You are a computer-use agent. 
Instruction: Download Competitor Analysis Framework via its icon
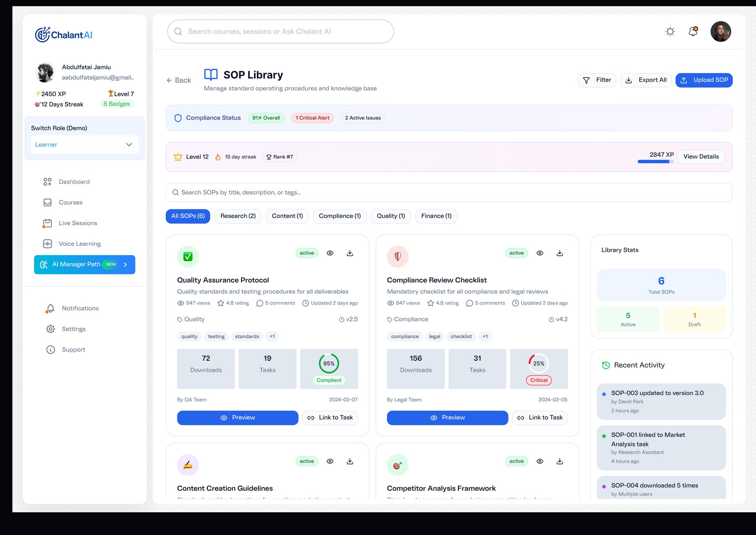pos(560,461)
